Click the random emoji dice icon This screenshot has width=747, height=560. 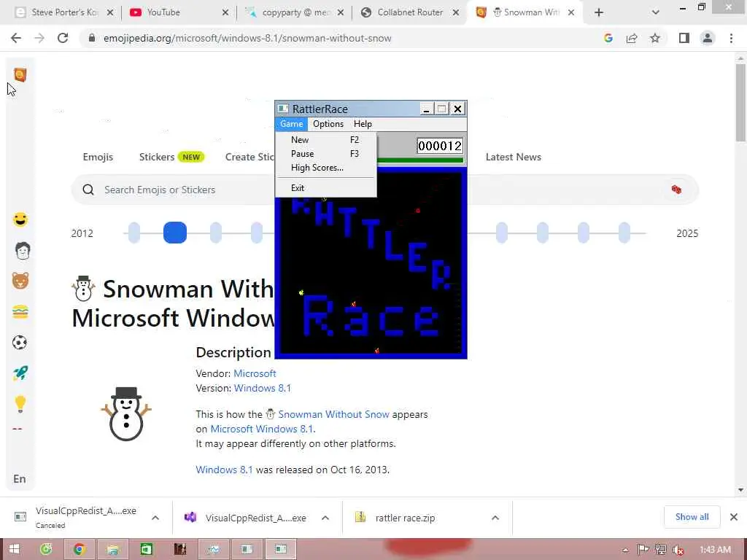pos(676,190)
